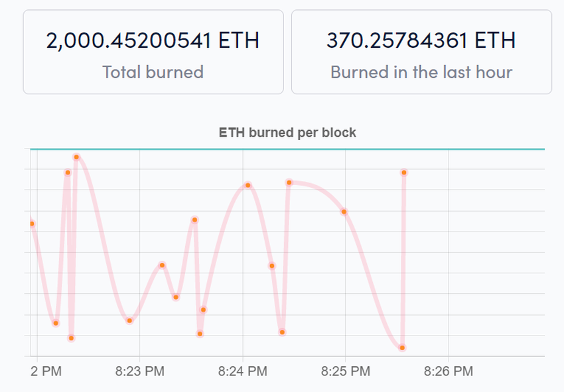Click the Burned in the last hour card

coord(421,52)
